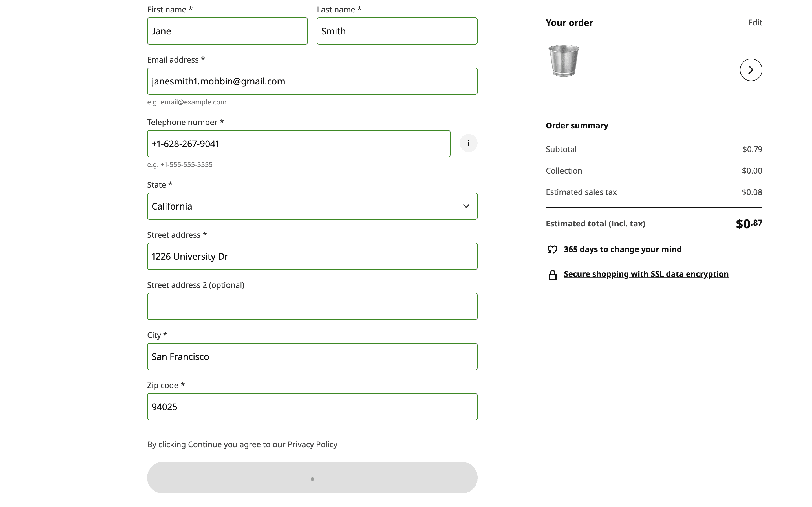The width and height of the screenshot is (812, 507).
Task: Click the loading Continue button
Action: (x=312, y=477)
